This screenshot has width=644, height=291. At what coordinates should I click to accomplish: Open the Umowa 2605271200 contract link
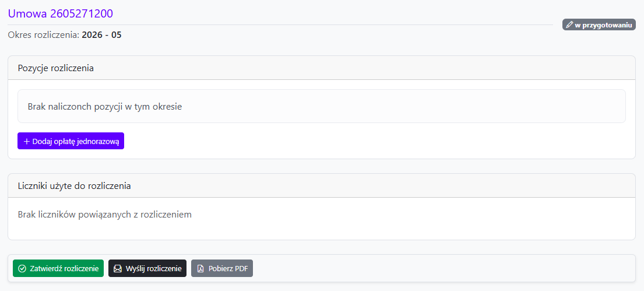(x=61, y=13)
